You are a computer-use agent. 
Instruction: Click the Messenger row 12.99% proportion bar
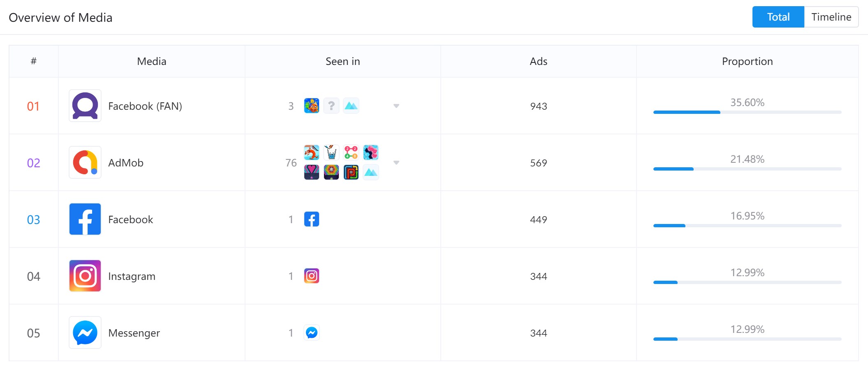tap(748, 339)
